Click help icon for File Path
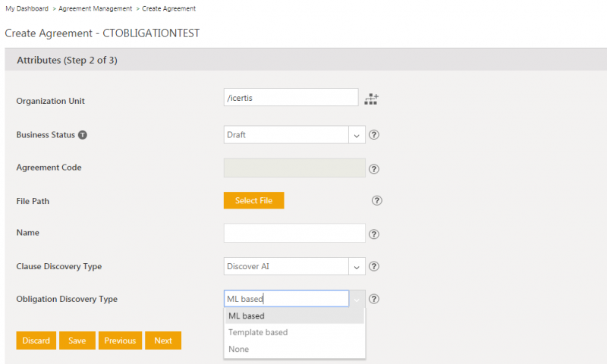607x364 pixels. (x=377, y=201)
